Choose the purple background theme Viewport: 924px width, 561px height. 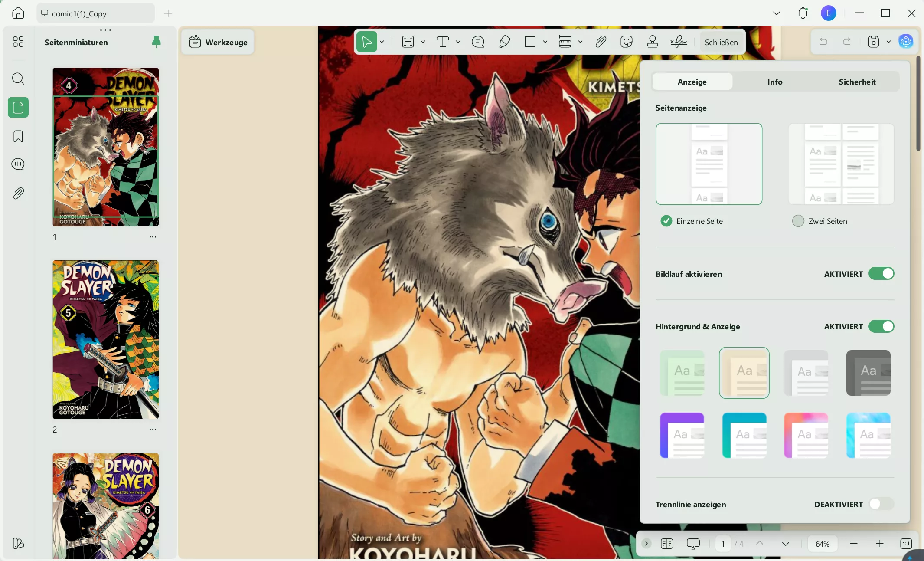click(682, 435)
